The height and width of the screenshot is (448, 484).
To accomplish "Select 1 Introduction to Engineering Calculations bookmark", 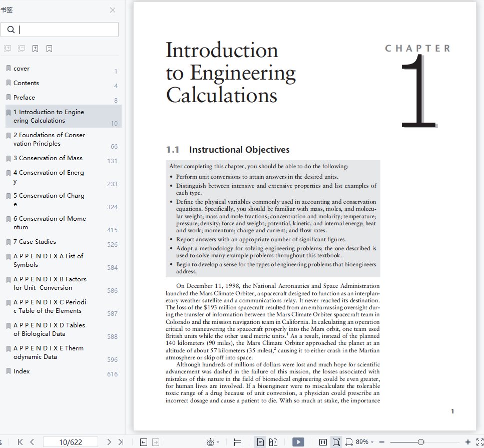I will pos(63,116).
